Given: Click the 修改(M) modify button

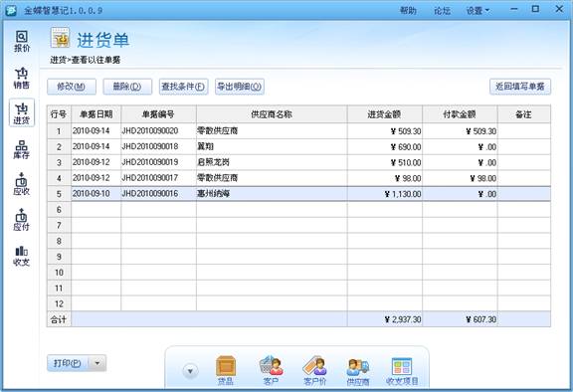Looking at the screenshot, I should [x=72, y=87].
